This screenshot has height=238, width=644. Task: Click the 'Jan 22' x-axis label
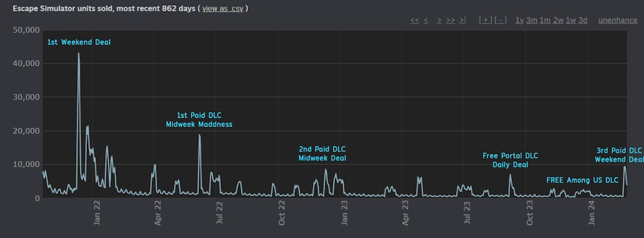tap(97, 213)
